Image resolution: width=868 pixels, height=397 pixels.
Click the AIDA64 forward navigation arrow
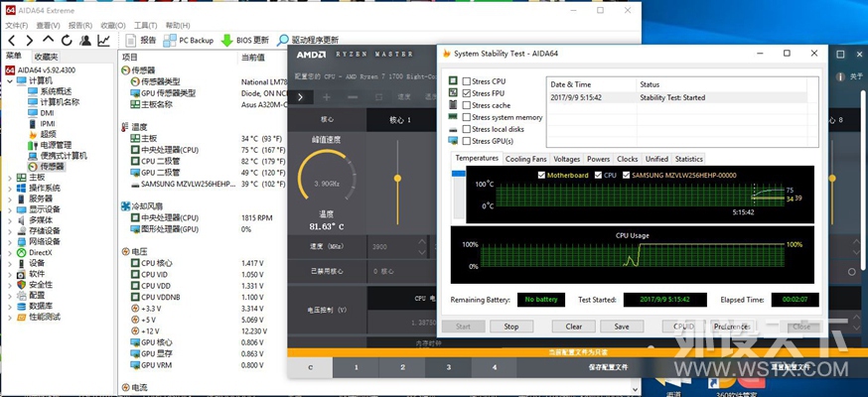(x=30, y=41)
